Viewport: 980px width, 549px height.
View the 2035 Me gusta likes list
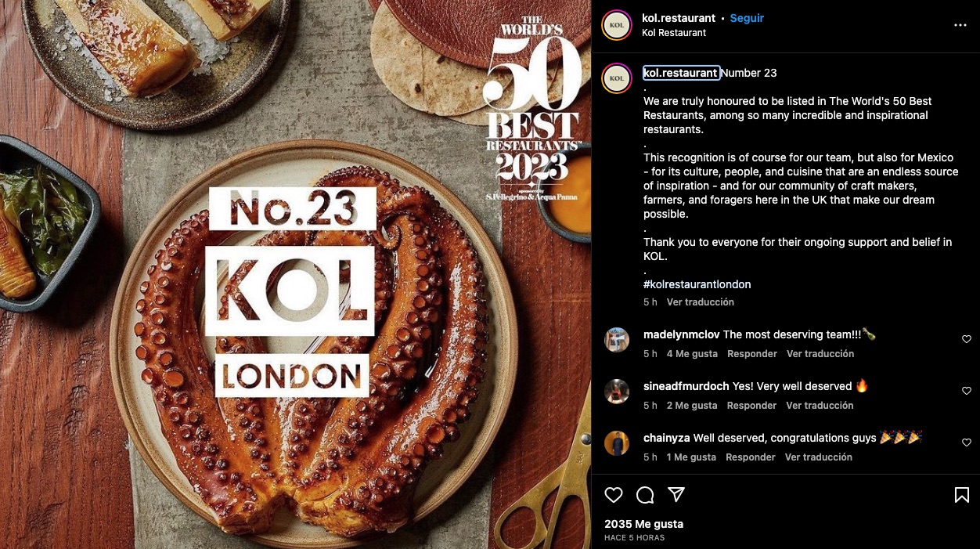[643, 524]
